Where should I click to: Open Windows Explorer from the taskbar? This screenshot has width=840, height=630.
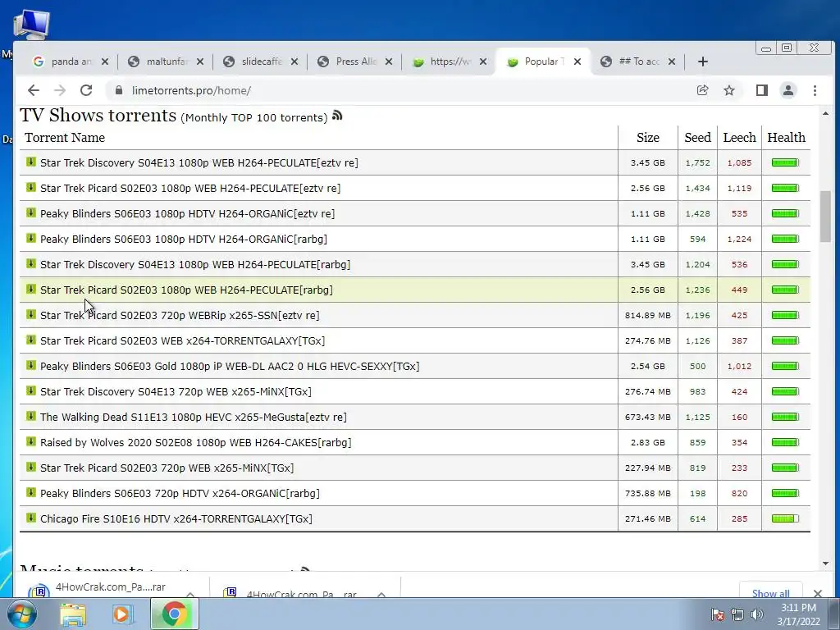point(73,614)
